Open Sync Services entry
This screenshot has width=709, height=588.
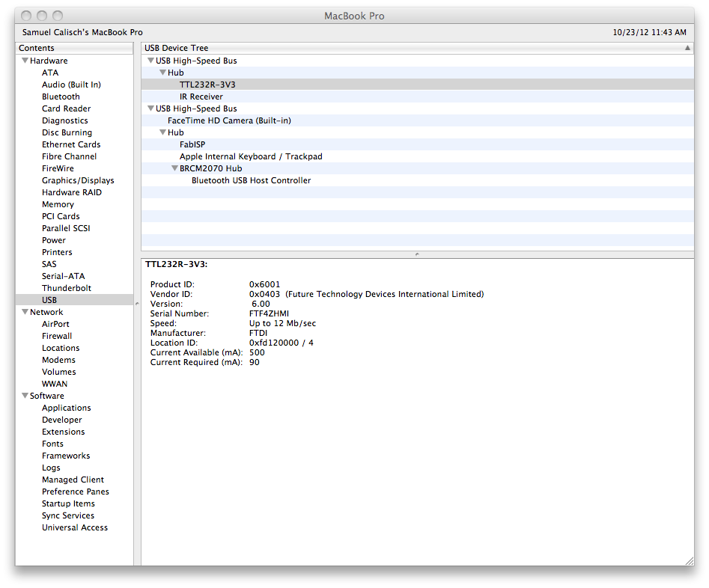pyautogui.click(x=68, y=515)
